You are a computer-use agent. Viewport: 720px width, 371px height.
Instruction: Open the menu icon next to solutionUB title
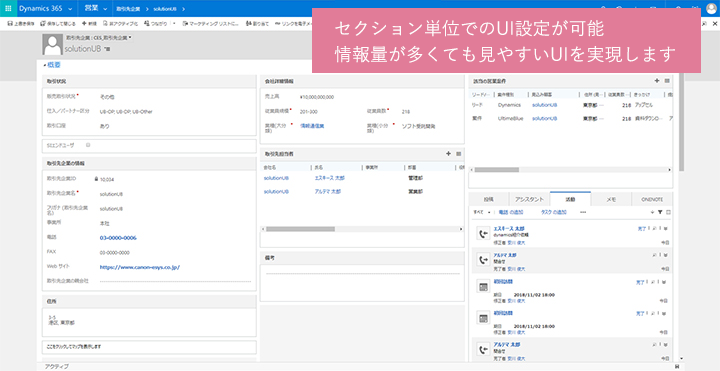click(107, 49)
